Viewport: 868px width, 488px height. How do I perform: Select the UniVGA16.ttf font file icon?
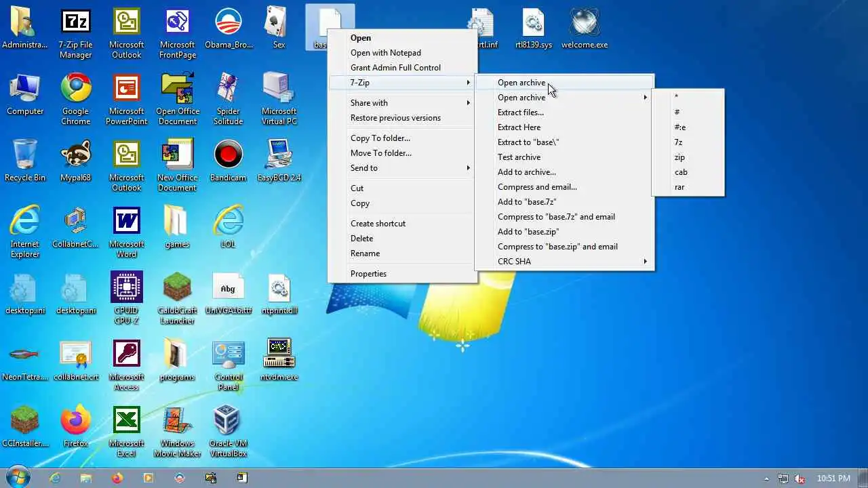228,294
